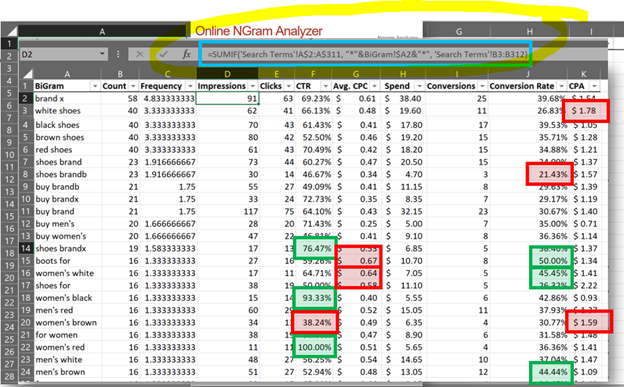This screenshot has width=624, height=387.
Task: Select row 14 header for shoes brandx
Action: 25,248
